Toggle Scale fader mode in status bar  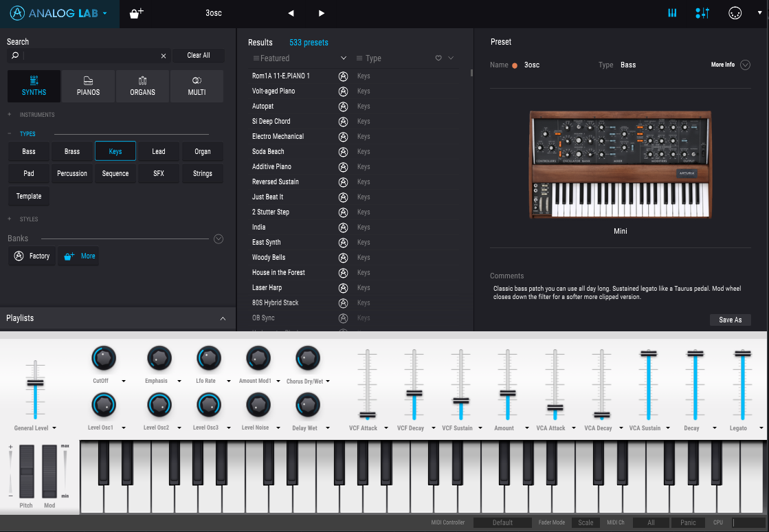[585, 522]
